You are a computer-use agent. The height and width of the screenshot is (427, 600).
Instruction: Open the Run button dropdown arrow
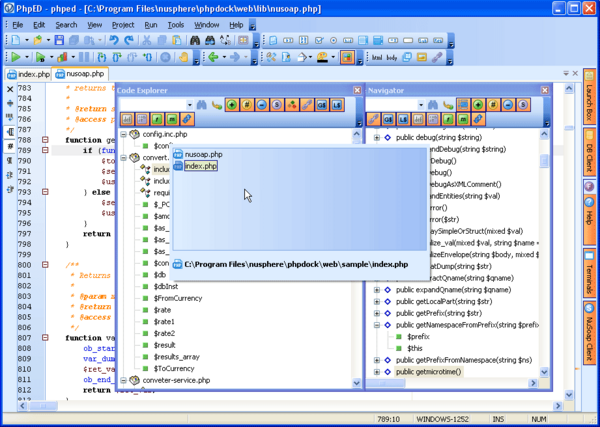27,57
